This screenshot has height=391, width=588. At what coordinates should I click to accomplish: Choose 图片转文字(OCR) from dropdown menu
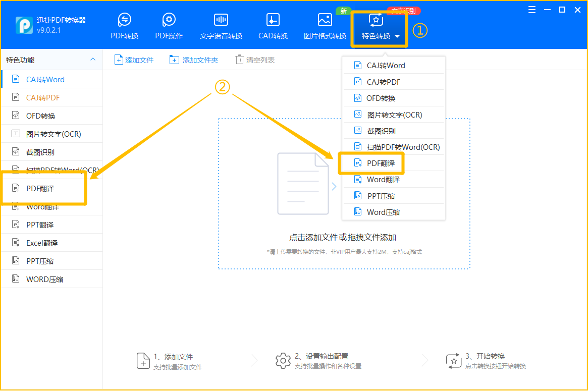[x=393, y=115]
